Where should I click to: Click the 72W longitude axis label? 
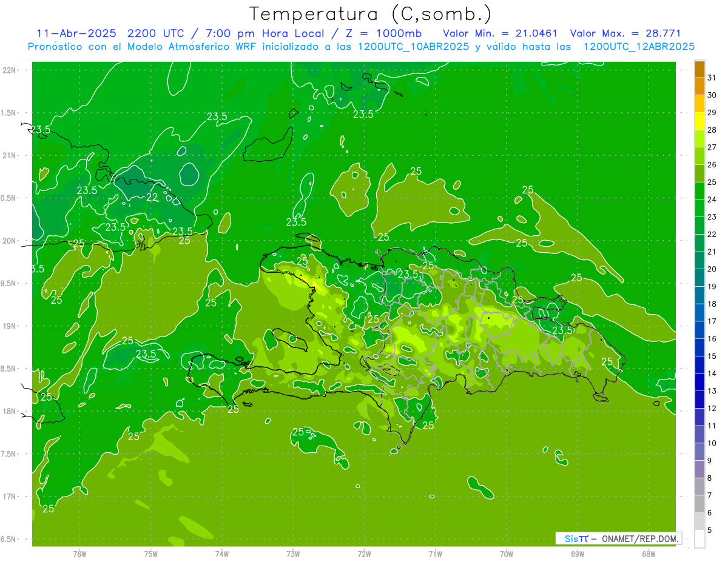point(364,554)
